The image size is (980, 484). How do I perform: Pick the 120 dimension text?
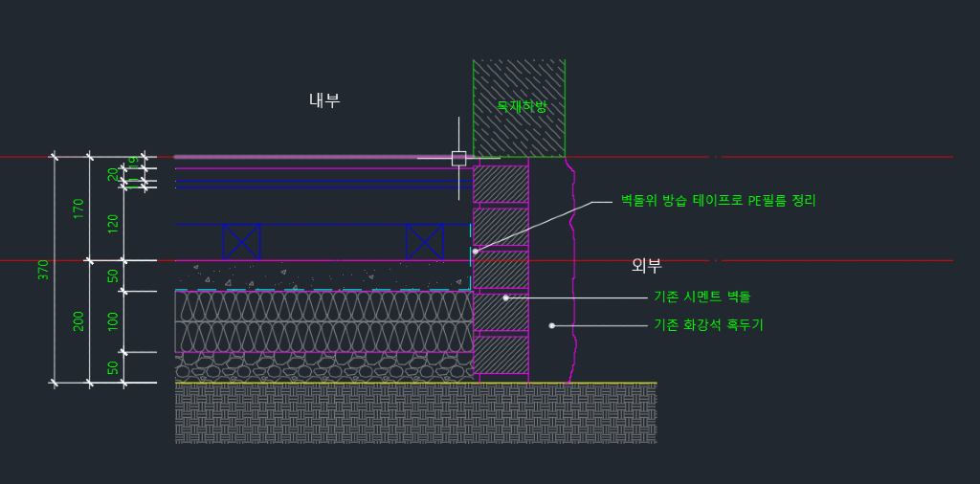tap(113, 224)
